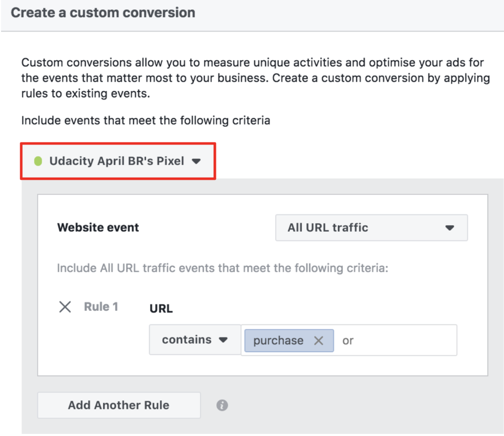The height and width of the screenshot is (436, 504).
Task: Click the green pixel status dot
Action: (x=38, y=161)
